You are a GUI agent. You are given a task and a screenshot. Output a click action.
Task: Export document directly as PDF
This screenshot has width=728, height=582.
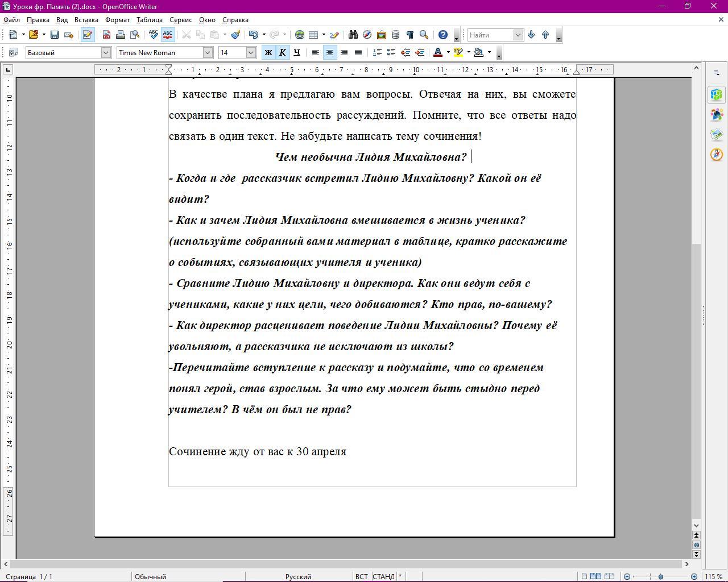[106, 35]
